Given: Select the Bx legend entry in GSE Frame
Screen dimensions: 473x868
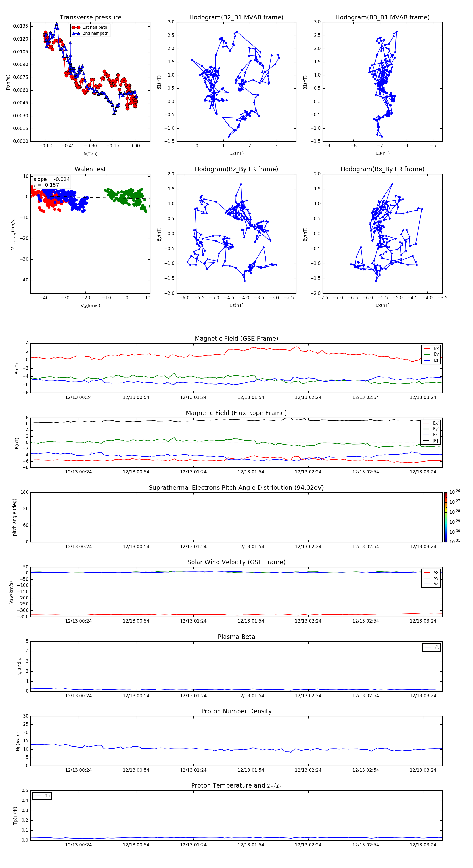Looking at the screenshot, I should (431, 349).
